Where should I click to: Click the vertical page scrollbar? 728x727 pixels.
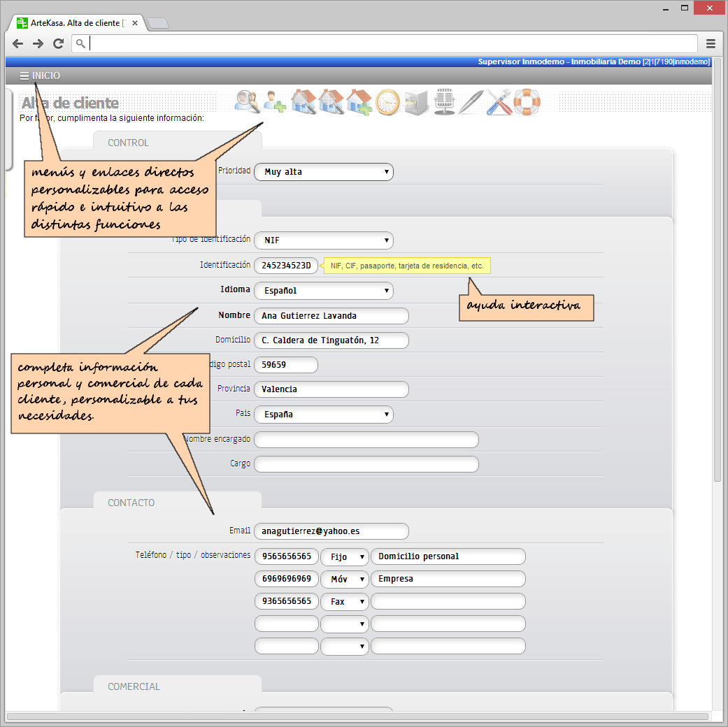718,280
